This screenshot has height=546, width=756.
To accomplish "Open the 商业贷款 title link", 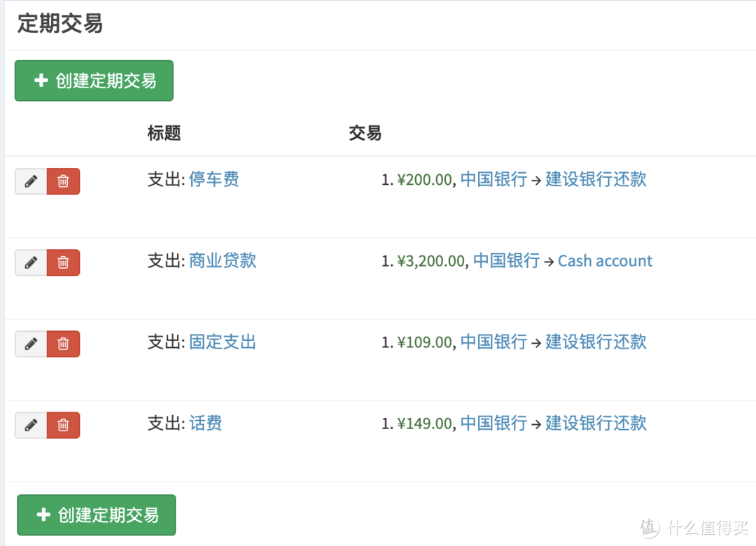I will pyautogui.click(x=223, y=260).
